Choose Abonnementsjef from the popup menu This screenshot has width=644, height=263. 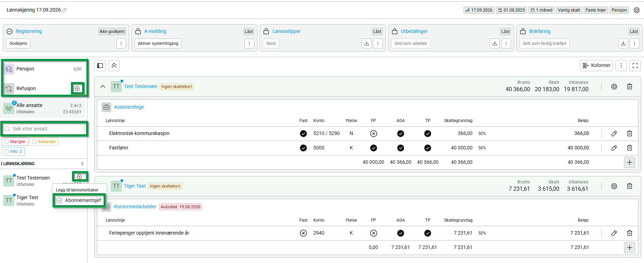[79, 201]
